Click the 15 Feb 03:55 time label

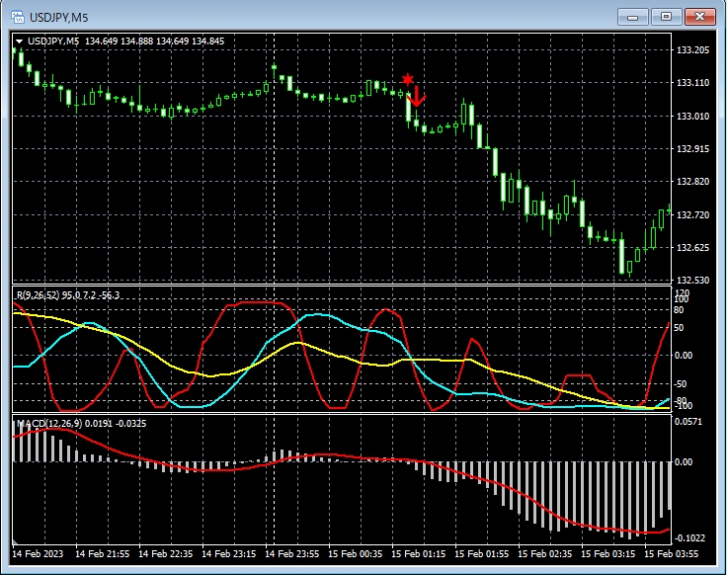click(x=673, y=554)
